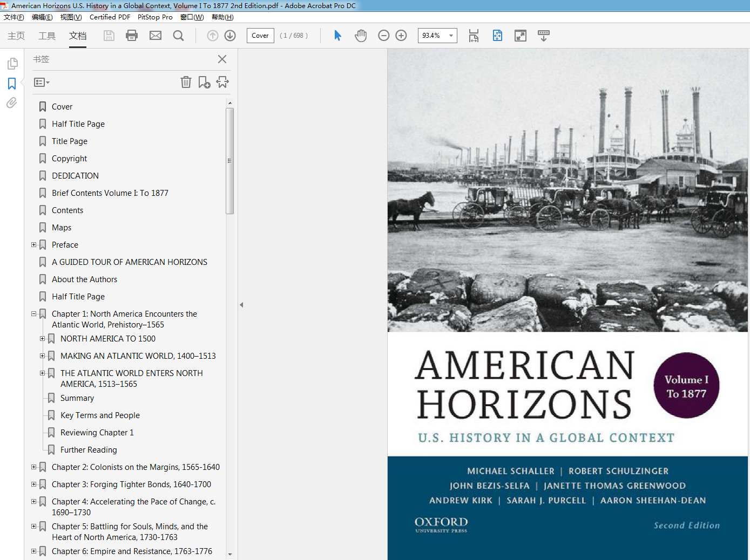
Task: Select the Cover bookmark
Action: [x=62, y=107]
